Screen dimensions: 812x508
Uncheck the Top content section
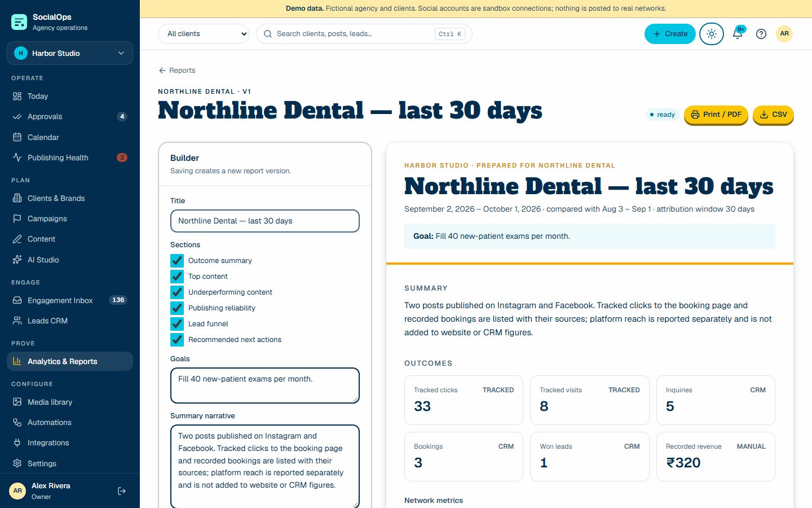coord(177,277)
